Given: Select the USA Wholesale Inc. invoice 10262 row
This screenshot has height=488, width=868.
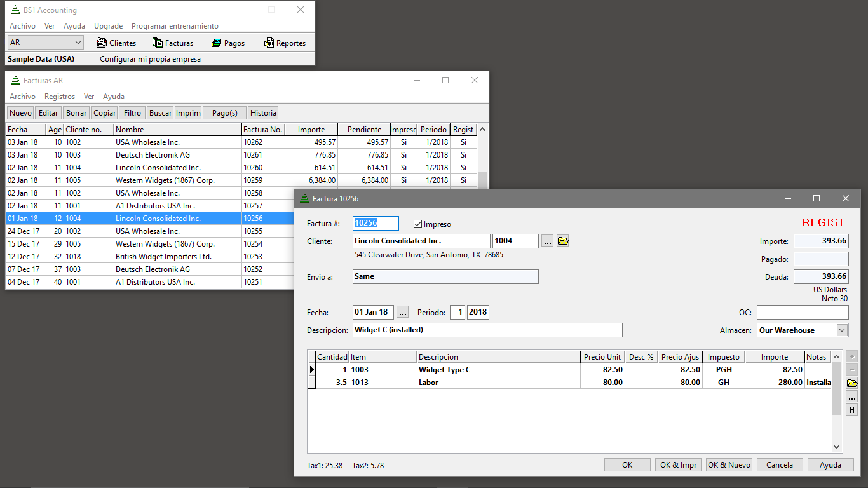Looking at the screenshot, I should tap(241, 142).
